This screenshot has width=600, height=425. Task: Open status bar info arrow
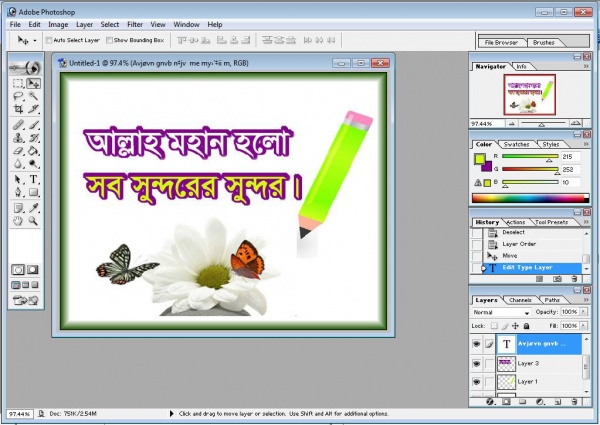(x=171, y=414)
